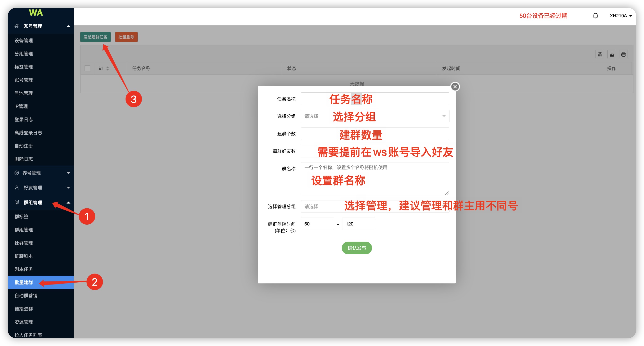The image size is (644, 346).
Task: Click the 群组管理 sidebar icon
Action: (17, 202)
